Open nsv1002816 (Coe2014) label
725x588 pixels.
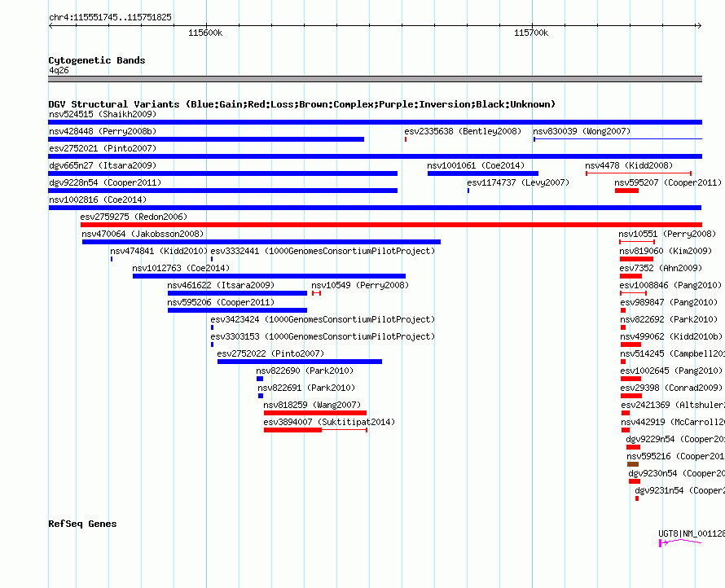tap(98, 200)
